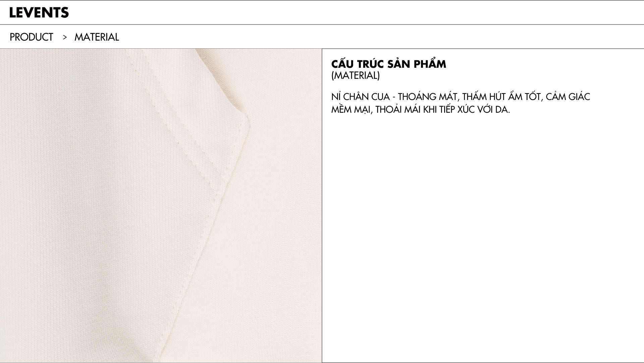Click the breadcrumb '>' separator arrow
The image size is (644, 363).
pyautogui.click(x=65, y=37)
